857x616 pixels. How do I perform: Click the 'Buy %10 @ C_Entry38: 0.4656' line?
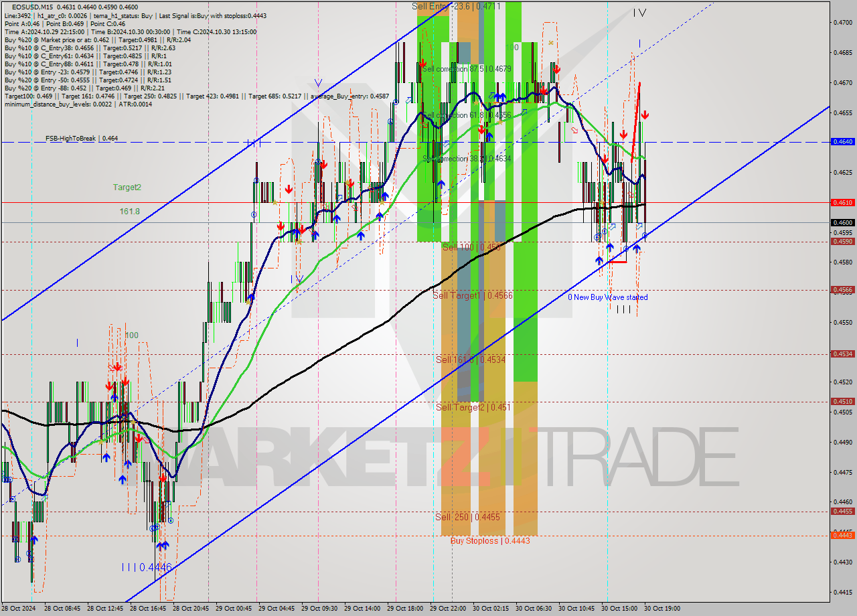point(90,48)
